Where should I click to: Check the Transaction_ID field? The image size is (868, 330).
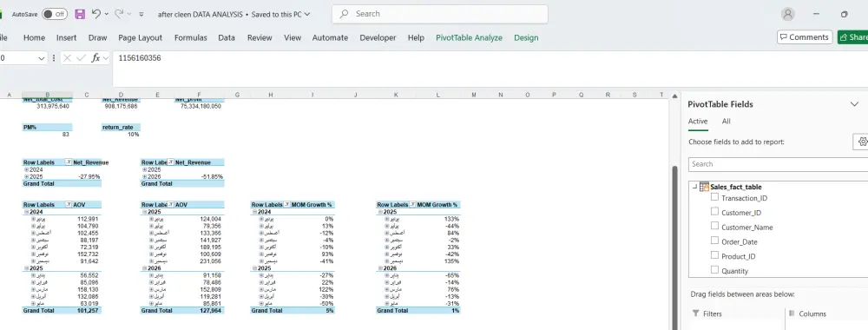(x=714, y=197)
